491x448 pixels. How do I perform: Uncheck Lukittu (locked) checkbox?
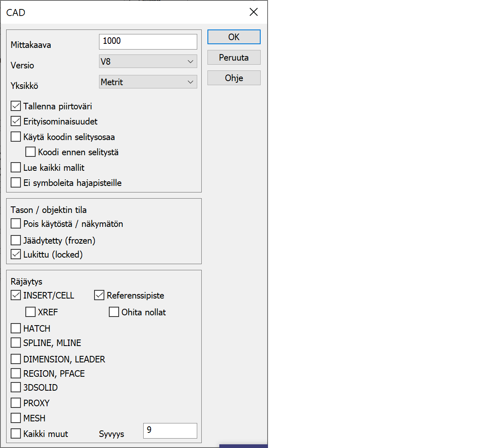pos(16,254)
